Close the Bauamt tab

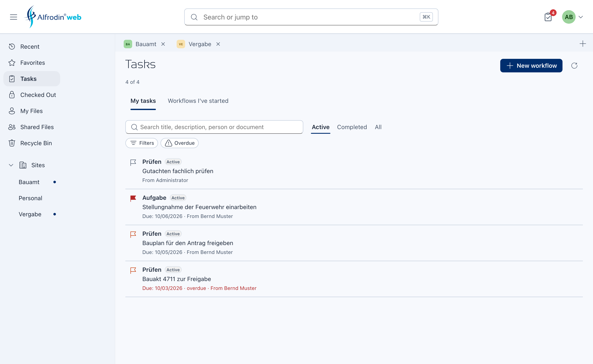click(x=163, y=44)
